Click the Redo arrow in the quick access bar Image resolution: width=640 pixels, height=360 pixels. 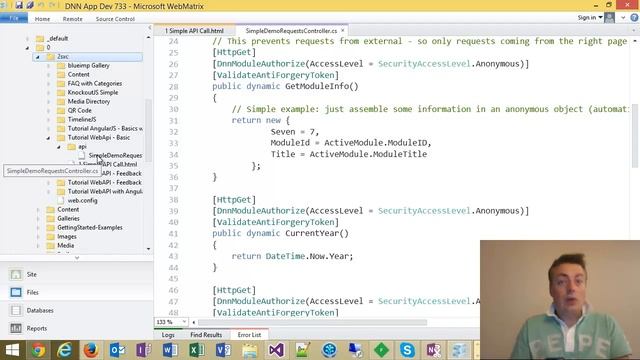(x=53, y=5)
